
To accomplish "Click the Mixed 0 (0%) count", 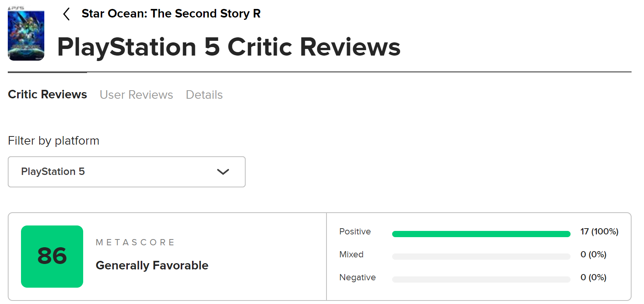I will pyautogui.click(x=593, y=255).
